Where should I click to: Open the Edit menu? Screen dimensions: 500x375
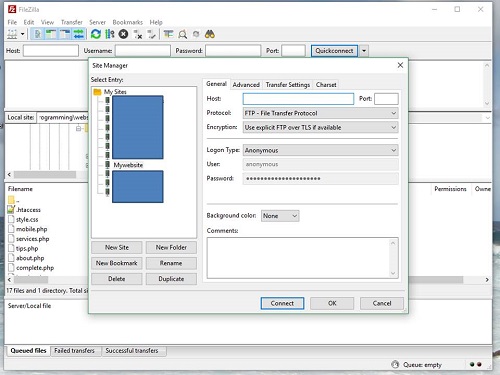tap(29, 22)
